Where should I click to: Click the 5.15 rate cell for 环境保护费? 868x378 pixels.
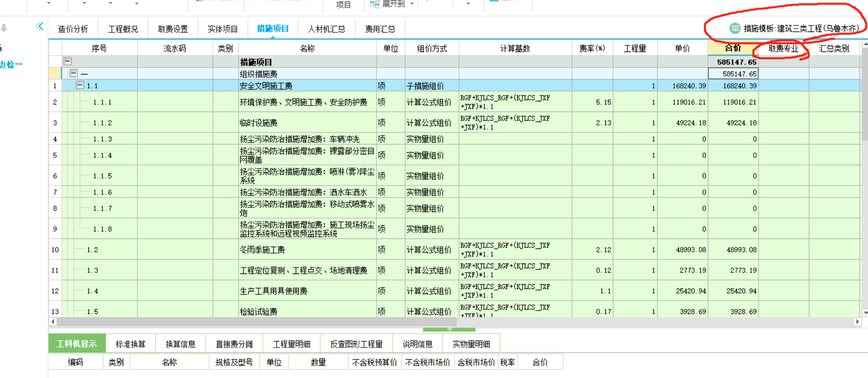[x=592, y=102]
